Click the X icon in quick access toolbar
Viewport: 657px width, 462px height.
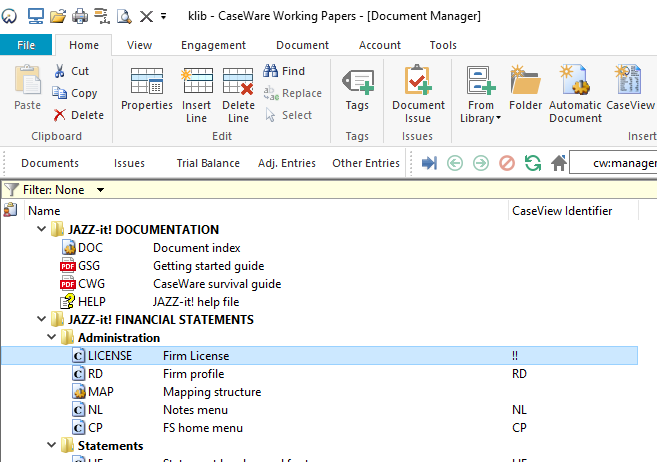146,16
